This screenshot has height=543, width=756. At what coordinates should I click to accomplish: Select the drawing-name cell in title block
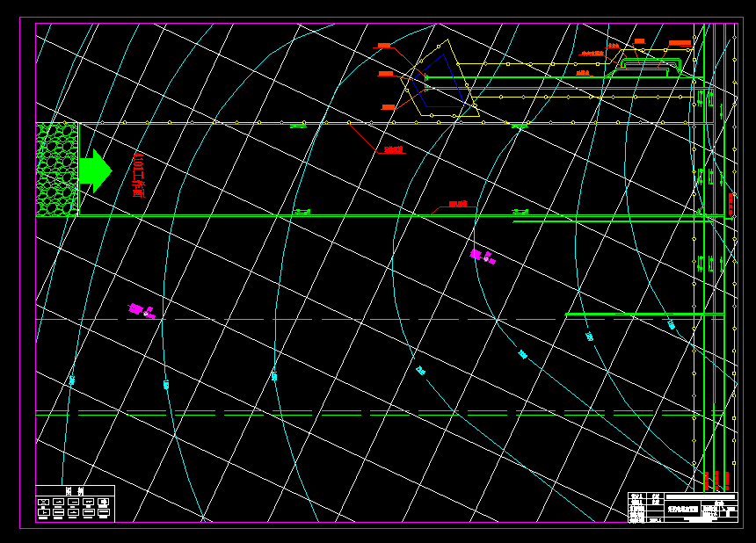point(683,510)
